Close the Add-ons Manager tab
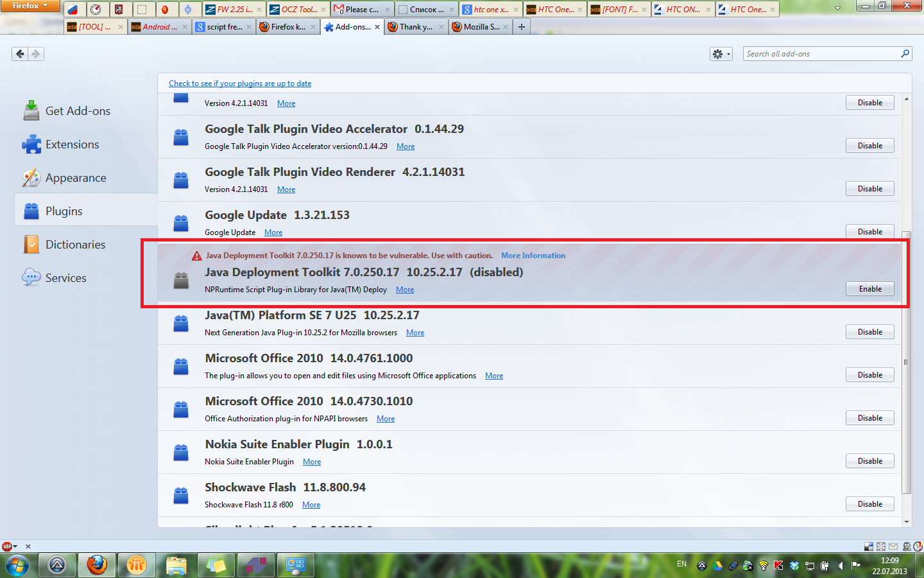The image size is (924, 578). point(377,27)
